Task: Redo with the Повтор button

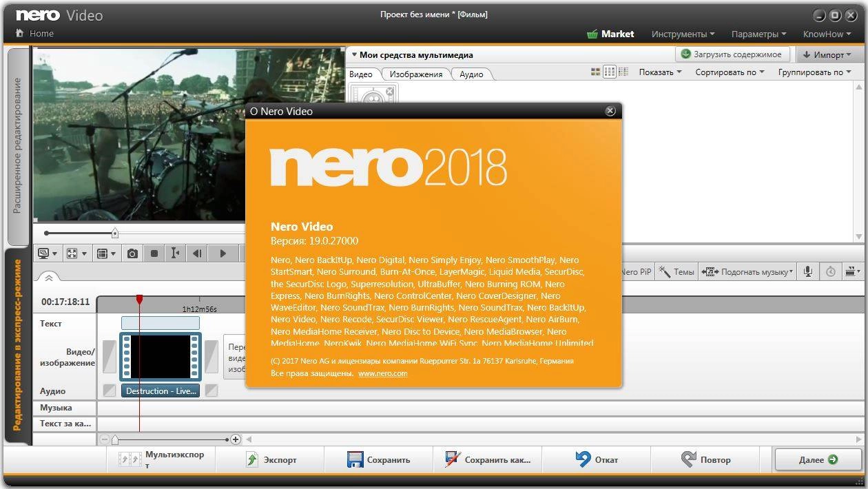Action: 705,459
